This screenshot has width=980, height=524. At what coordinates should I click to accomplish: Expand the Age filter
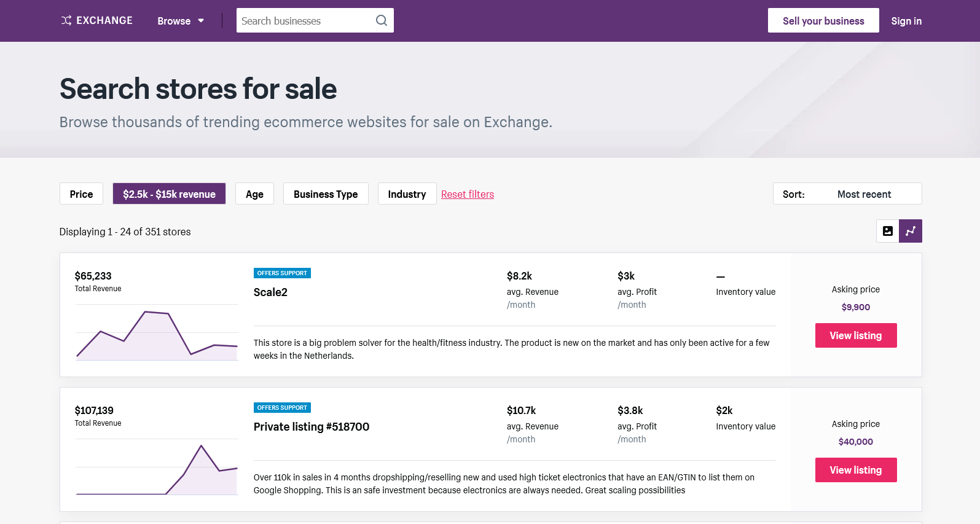click(254, 194)
